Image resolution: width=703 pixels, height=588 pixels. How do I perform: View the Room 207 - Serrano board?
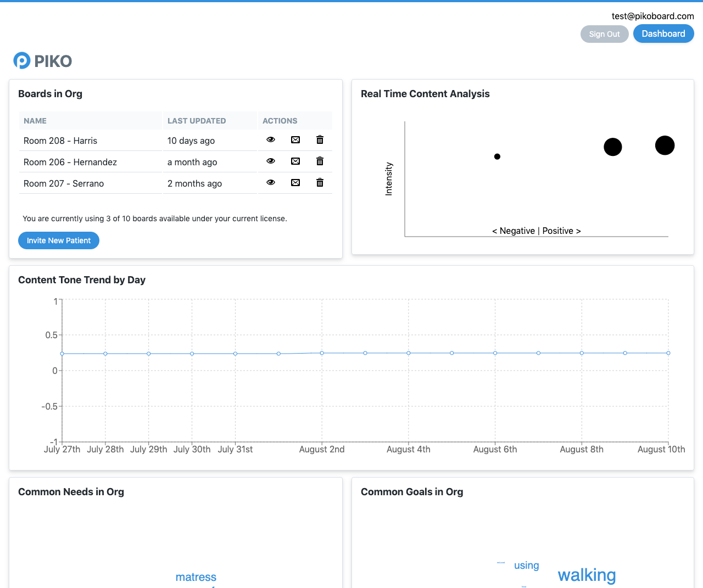click(271, 183)
